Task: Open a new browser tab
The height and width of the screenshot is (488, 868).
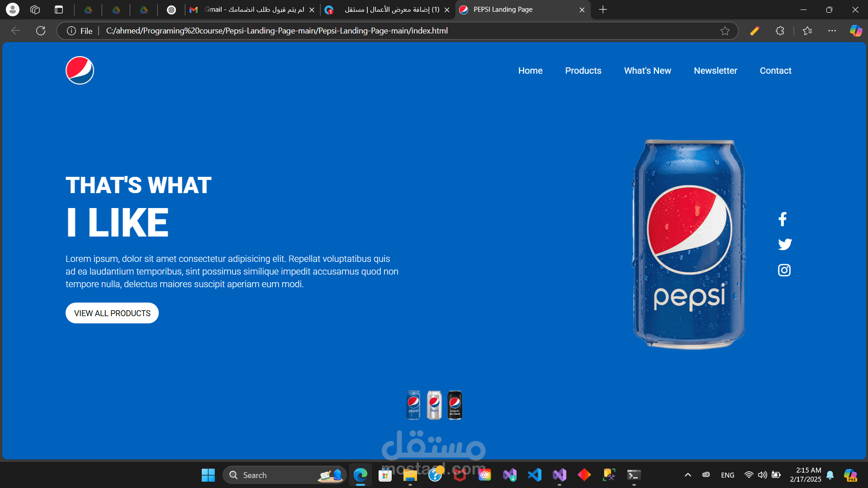Action: 603,9
